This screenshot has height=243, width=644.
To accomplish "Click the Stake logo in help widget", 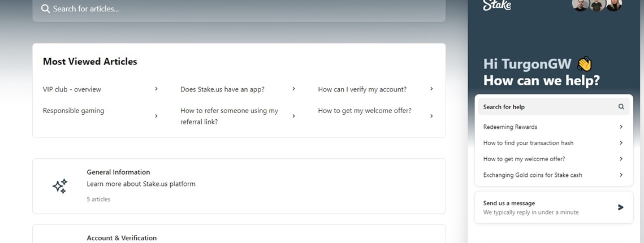I will click(x=497, y=5).
